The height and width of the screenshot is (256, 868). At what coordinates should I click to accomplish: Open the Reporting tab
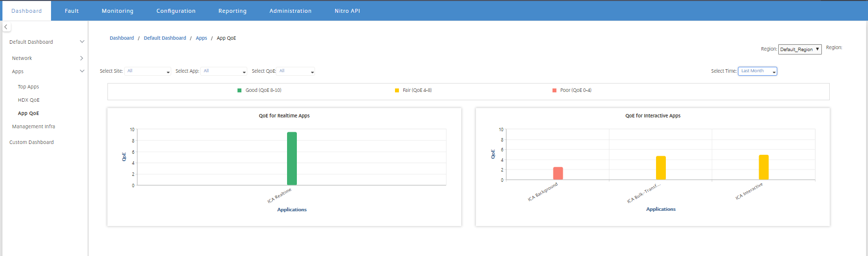[x=233, y=11]
